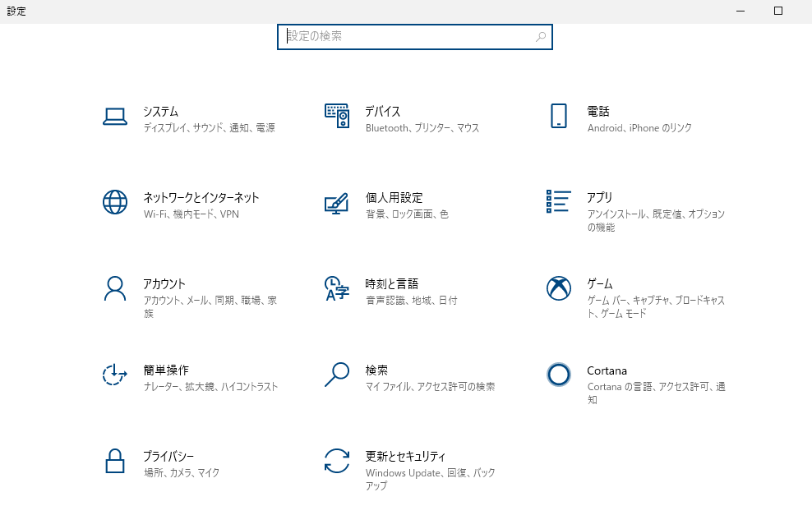Image resolution: width=812 pixels, height=506 pixels.
Task: Click the text ディスプレイ、サウンド、通知、電源
Action: coord(210,128)
